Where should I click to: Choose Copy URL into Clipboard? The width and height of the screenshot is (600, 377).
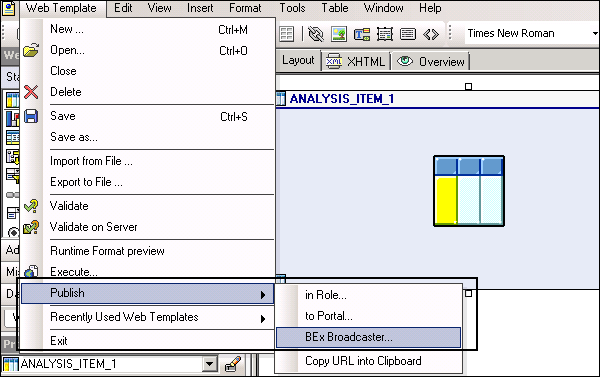pos(368,361)
